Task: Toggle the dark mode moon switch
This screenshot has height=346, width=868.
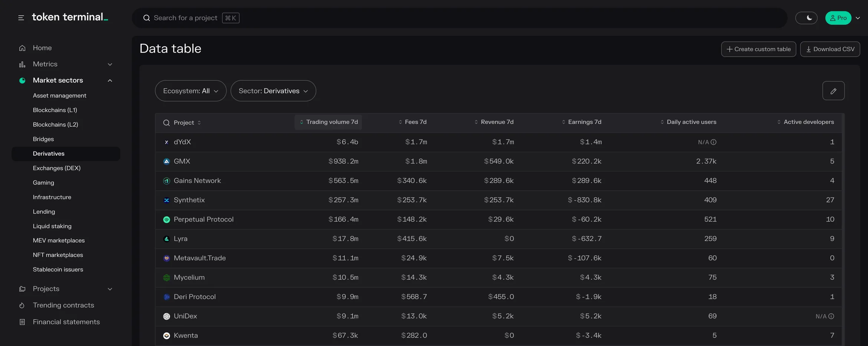Action: point(806,18)
